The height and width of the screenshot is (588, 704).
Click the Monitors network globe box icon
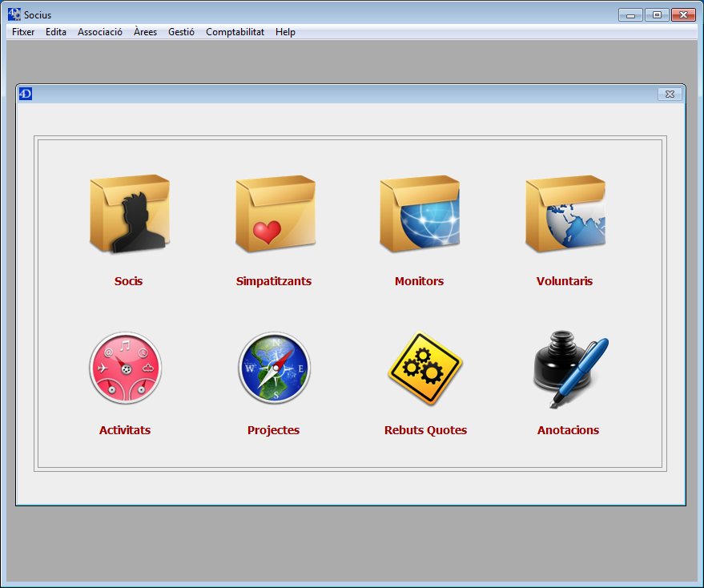(420, 215)
